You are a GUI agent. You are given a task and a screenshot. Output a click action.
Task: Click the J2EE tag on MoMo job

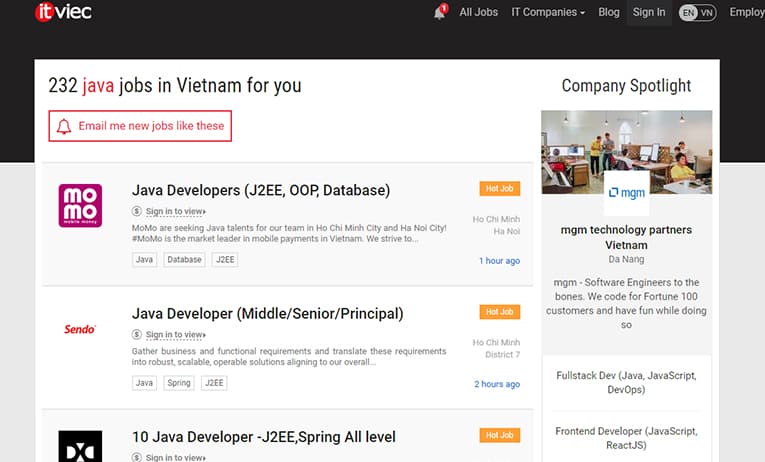pyautogui.click(x=225, y=260)
